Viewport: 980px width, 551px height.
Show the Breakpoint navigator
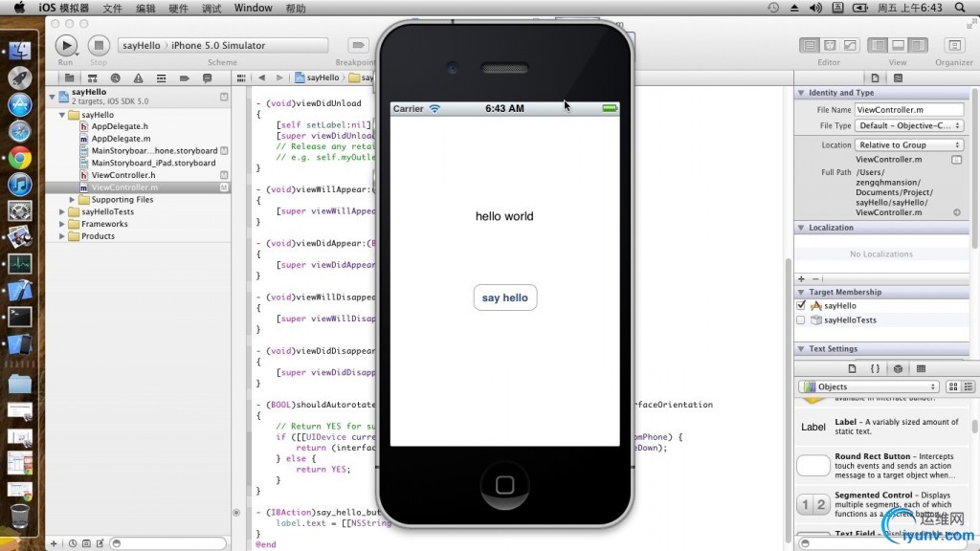coord(184,78)
